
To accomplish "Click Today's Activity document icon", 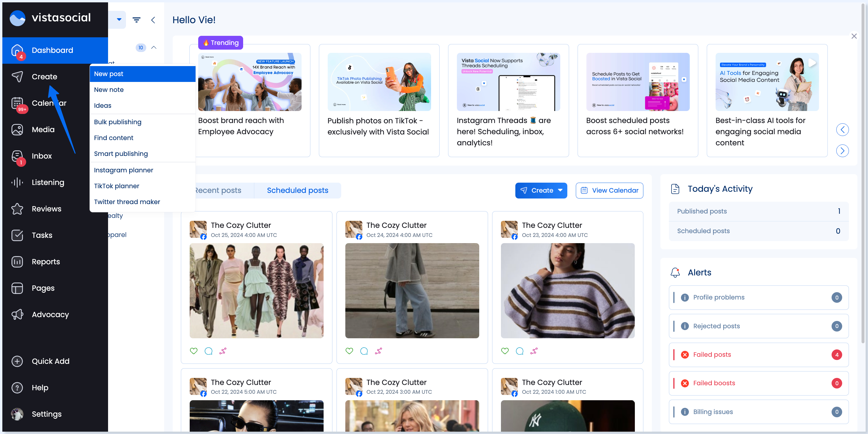I will [x=675, y=189].
